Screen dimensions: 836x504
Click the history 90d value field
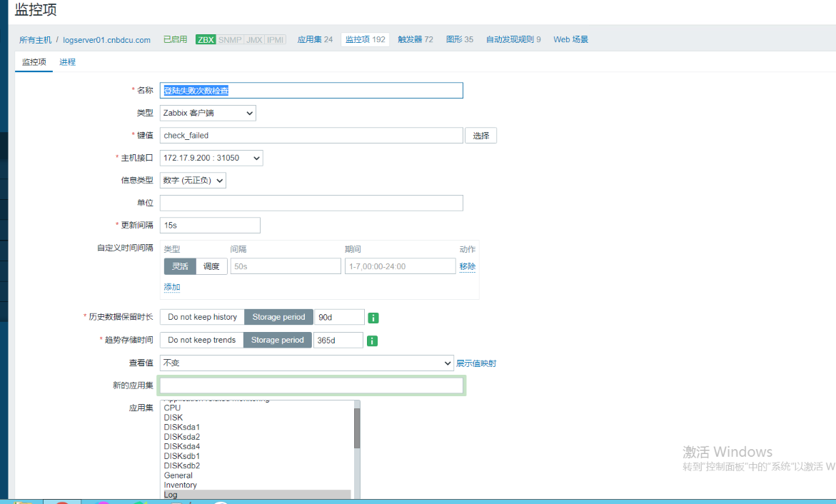pyautogui.click(x=340, y=317)
